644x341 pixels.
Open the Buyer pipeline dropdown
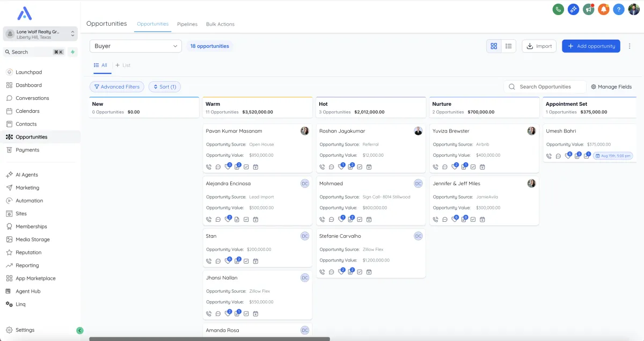(135, 46)
